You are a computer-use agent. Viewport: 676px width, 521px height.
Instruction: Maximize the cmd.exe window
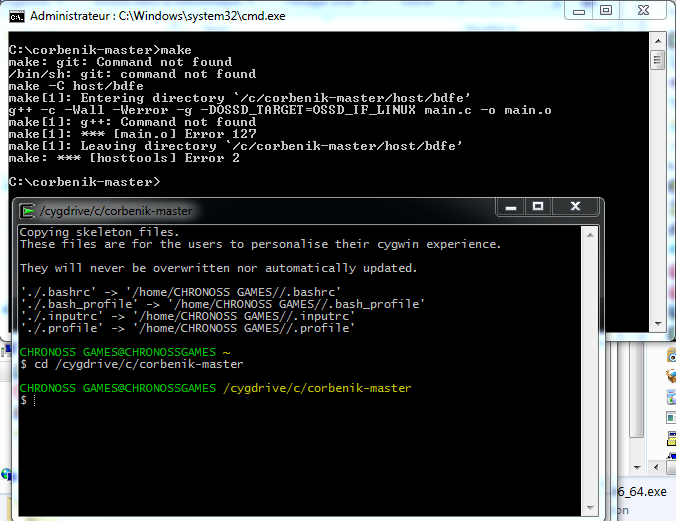(x=606, y=11)
